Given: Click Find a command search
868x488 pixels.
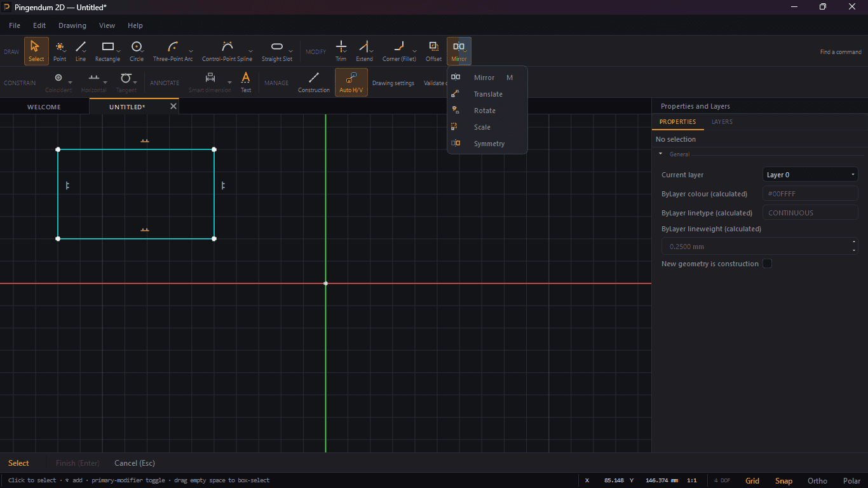Looking at the screenshot, I should click(841, 52).
